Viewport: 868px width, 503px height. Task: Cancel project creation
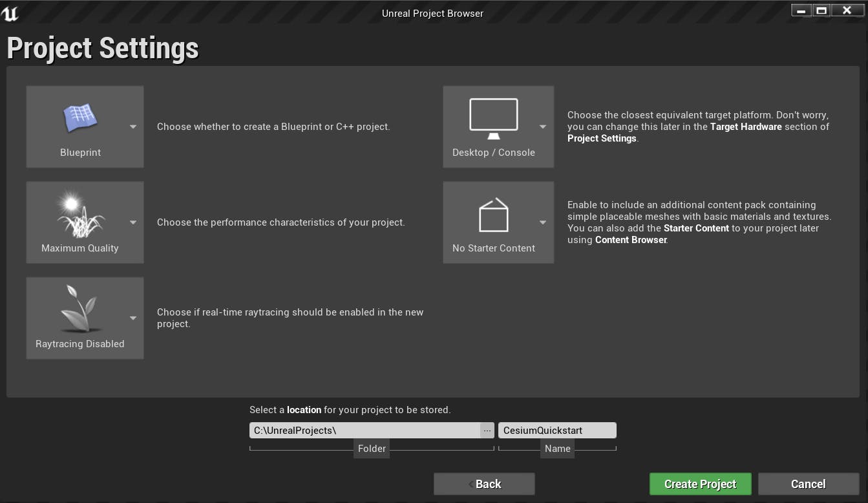(808, 484)
